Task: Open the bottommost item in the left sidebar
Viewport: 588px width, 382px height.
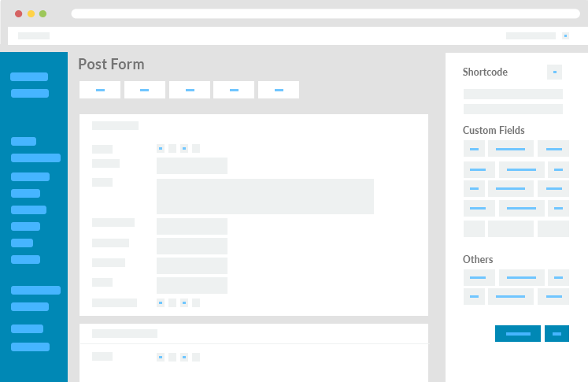Action: [30, 347]
